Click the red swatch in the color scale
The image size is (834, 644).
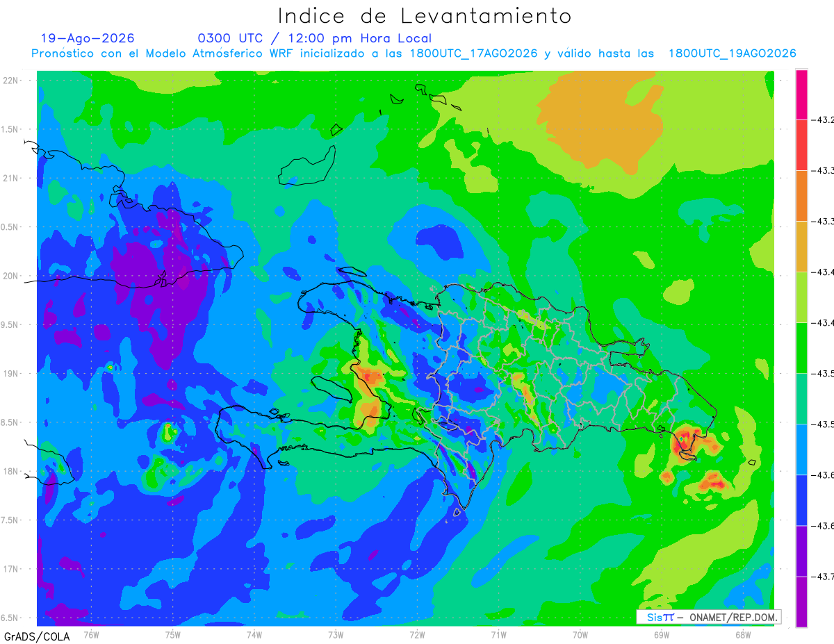[801, 145]
